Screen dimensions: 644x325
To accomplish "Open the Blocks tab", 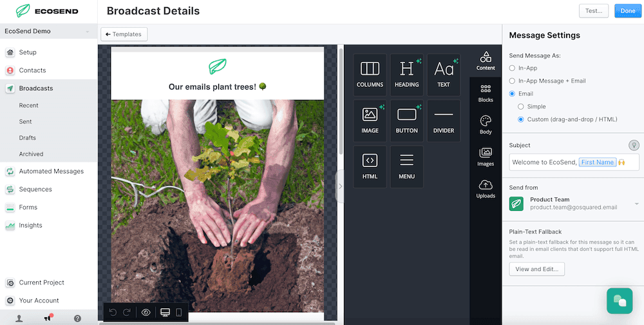I will tap(486, 94).
